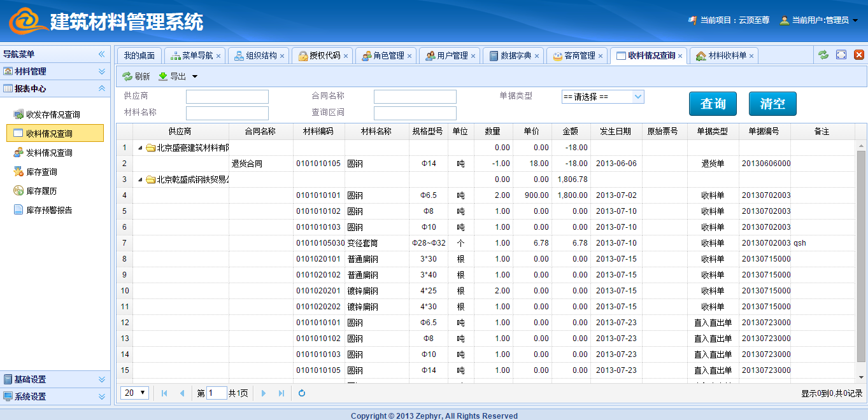Sort by the 发生日期 column header

click(616, 132)
